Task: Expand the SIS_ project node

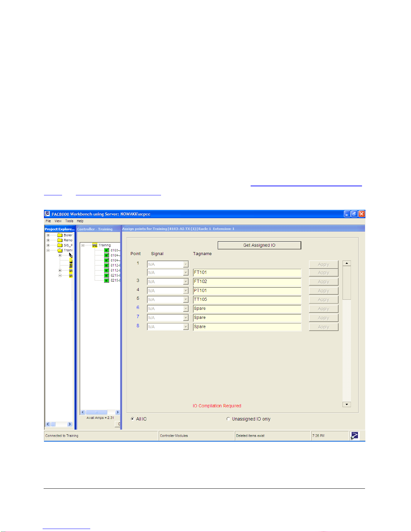Action: coord(48,245)
